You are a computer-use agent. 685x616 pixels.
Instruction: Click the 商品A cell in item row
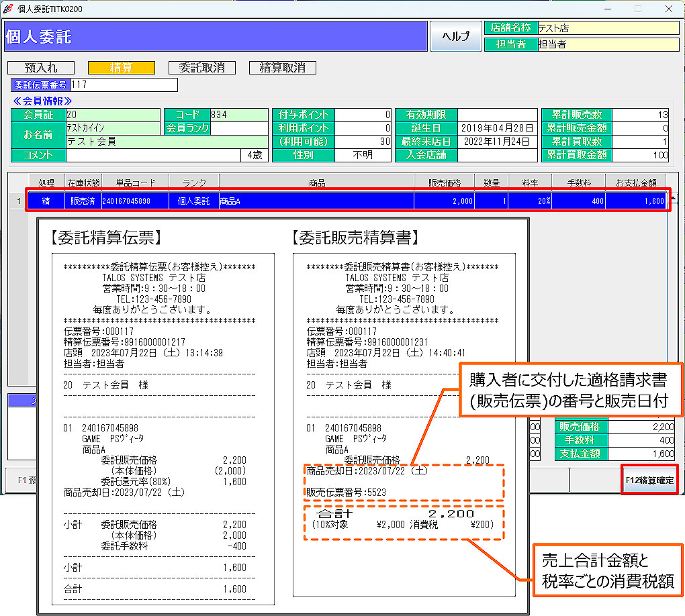coord(316,201)
